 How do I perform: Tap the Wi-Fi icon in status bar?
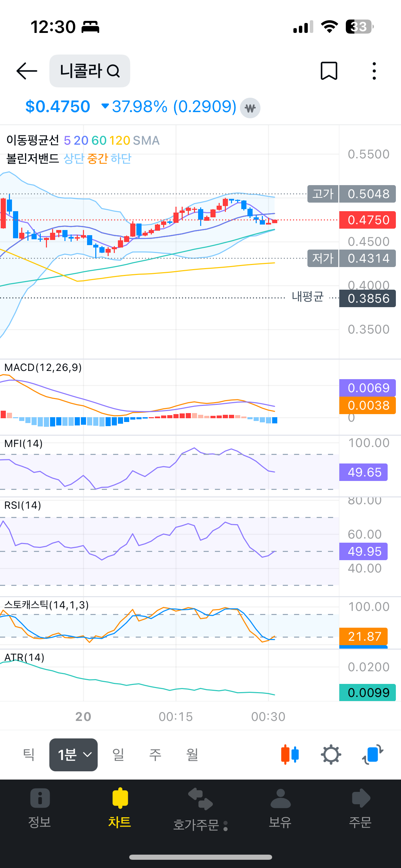point(329,27)
